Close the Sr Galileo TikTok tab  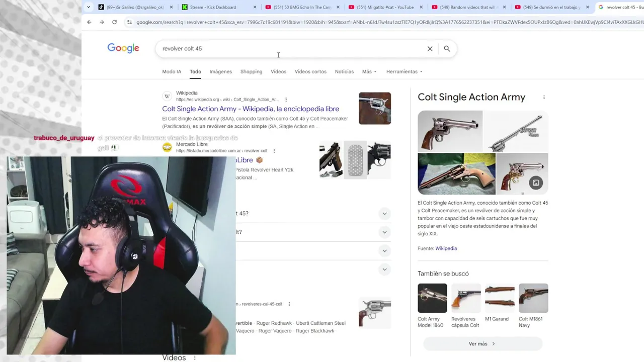[x=171, y=7]
